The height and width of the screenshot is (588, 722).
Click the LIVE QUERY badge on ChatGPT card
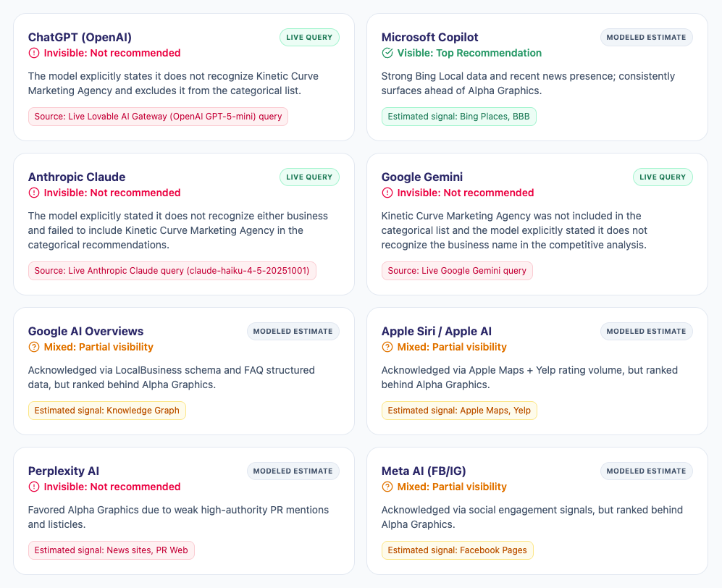click(x=309, y=38)
